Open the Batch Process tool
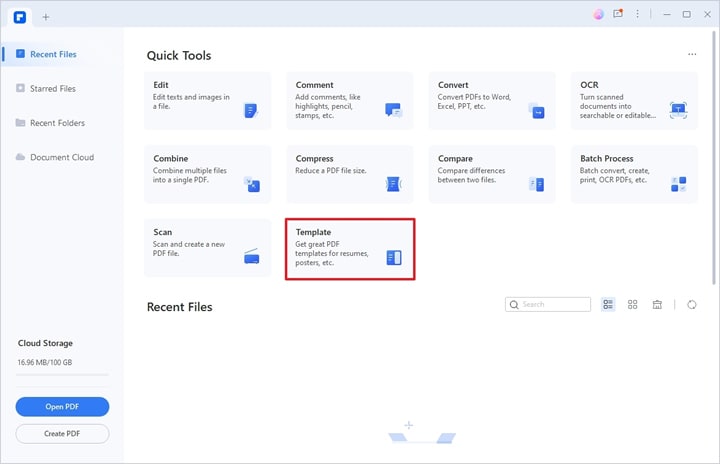 point(634,175)
